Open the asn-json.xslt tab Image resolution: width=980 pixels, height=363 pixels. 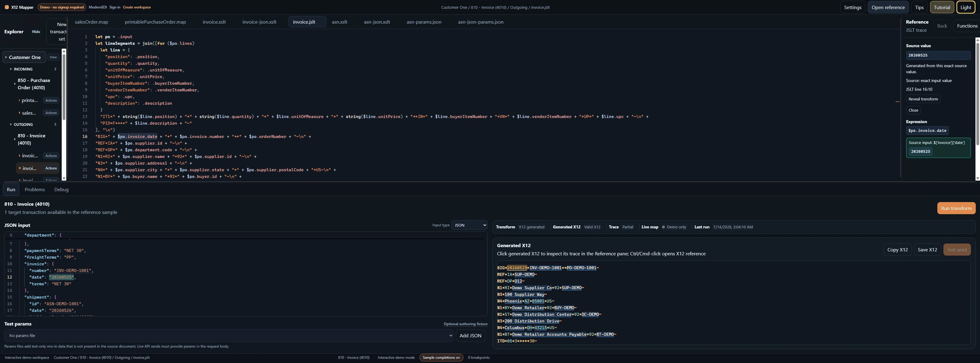(x=377, y=22)
